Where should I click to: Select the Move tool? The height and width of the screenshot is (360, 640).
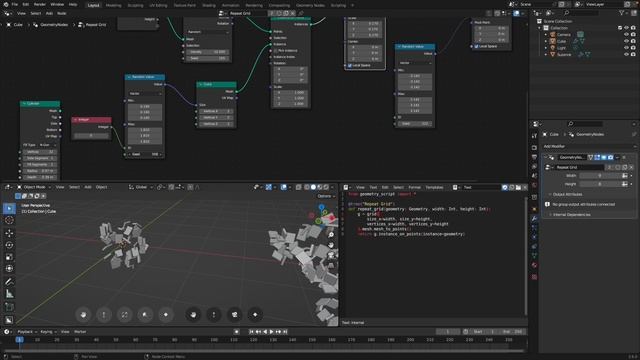tap(9, 233)
